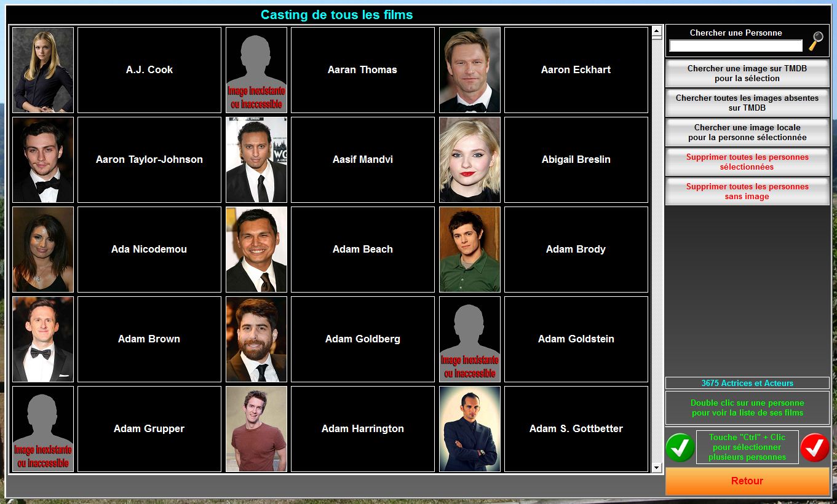
Task: Click the photo thumbnail next to Ada Nicodemou
Action: [43, 250]
